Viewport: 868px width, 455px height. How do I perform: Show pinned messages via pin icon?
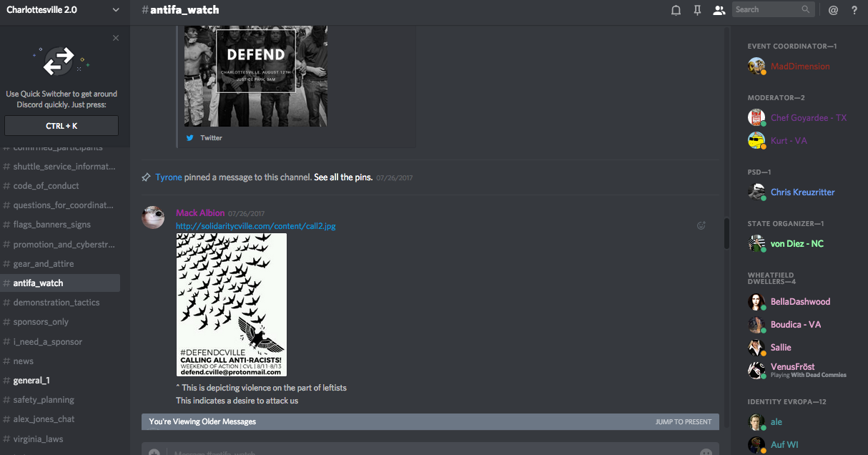pyautogui.click(x=697, y=10)
